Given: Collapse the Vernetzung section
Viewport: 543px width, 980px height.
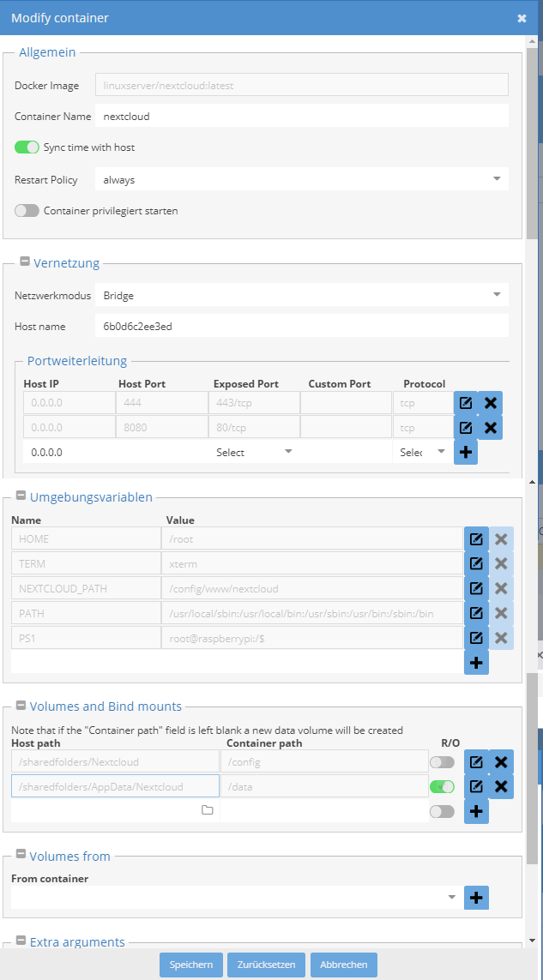Looking at the screenshot, I should [25, 262].
